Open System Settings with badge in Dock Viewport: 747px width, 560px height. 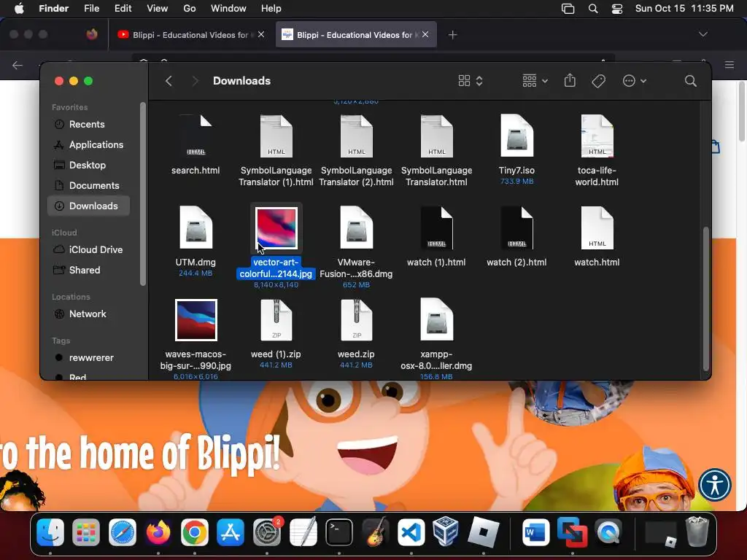tap(267, 532)
